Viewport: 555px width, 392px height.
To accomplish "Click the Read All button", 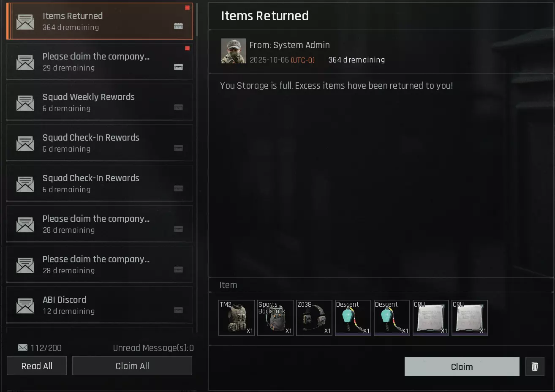I will coord(37,366).
